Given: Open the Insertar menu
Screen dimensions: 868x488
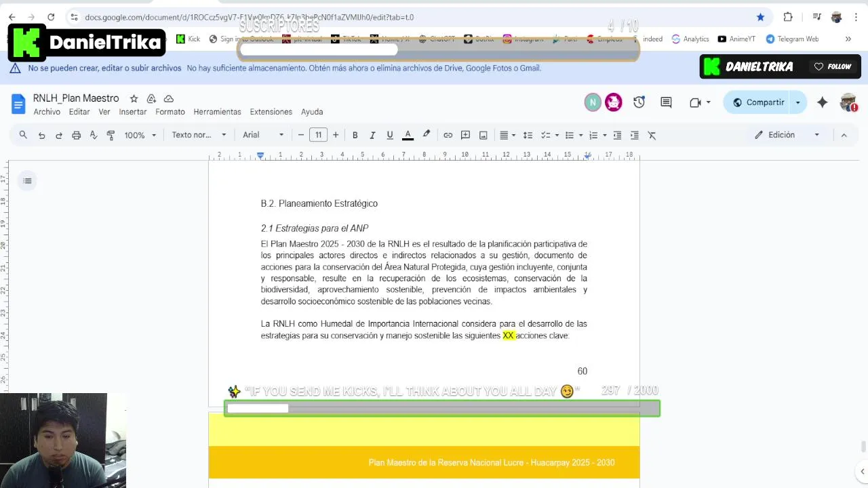Looking at the screenshot, I should 133,112.
